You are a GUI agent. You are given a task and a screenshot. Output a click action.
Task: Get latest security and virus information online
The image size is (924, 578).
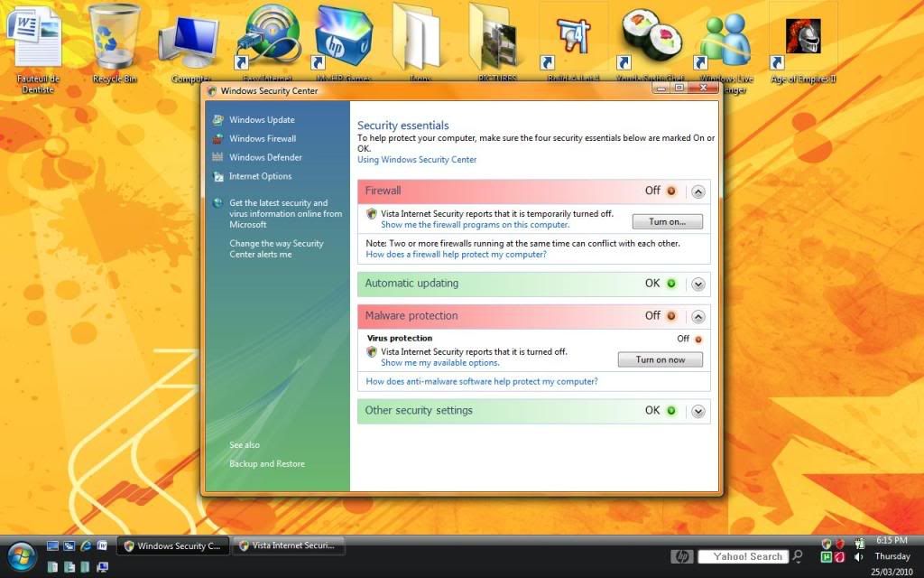pos(285,213)
